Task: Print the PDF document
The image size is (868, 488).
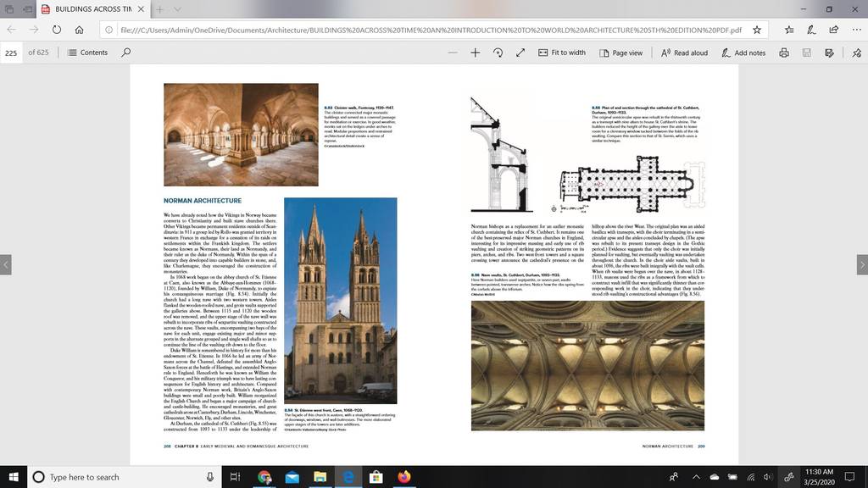Action: tap(784, 53)
